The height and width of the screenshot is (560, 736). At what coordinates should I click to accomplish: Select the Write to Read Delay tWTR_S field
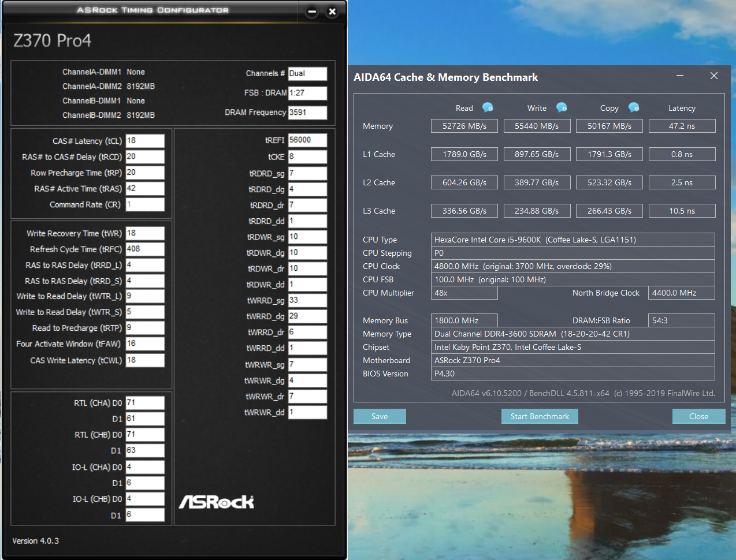pyautogui.click(x=145, y=312)
